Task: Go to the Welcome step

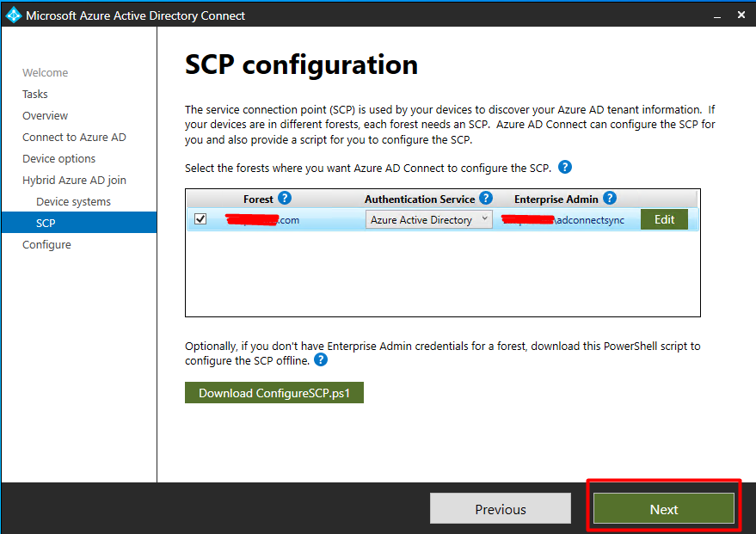Action: coord(46,73)
